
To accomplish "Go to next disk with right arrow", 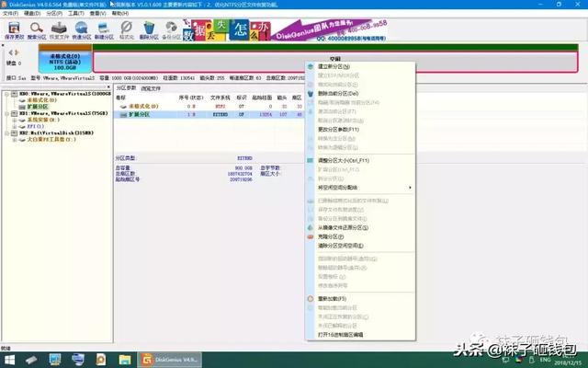I will (17, 52).
